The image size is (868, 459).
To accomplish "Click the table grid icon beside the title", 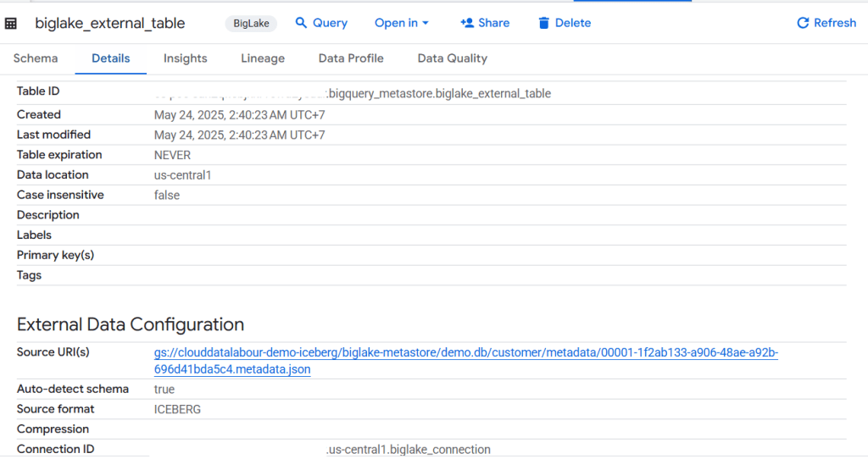I will click(11, 24).
